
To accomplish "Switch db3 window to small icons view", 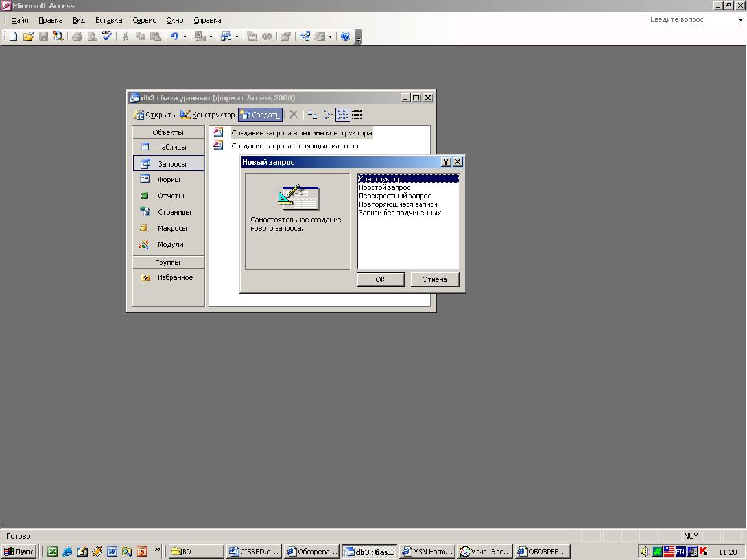I will point(327,114).
